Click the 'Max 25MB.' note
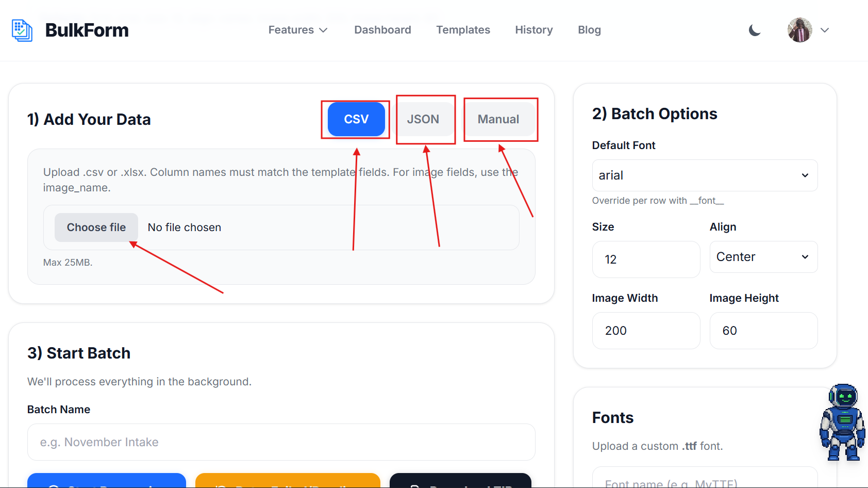The height and width of the screenshot is (488, 868). tap(68, 263)
